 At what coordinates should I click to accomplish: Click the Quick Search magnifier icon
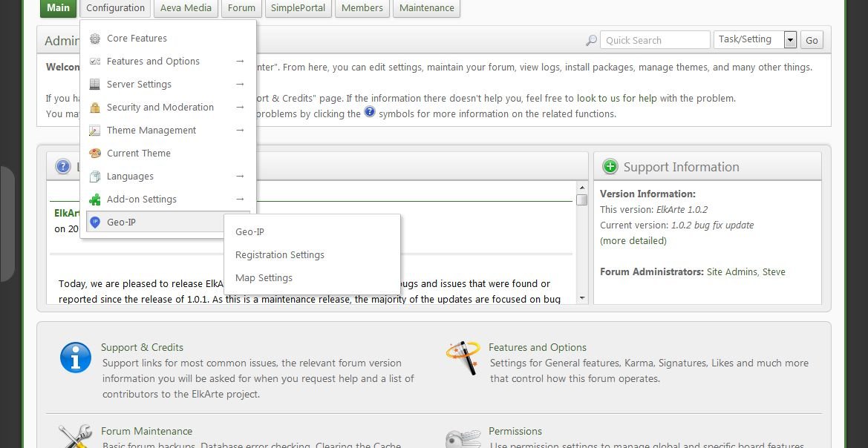coord(591,40)
